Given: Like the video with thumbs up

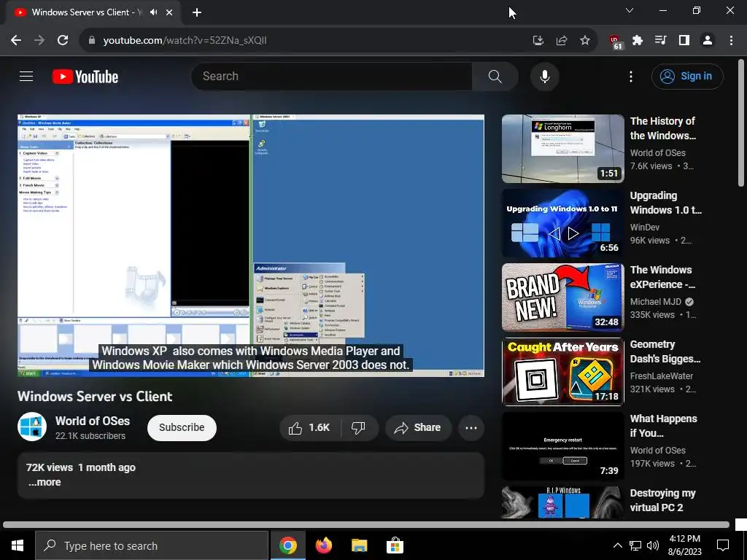Looking at the screenshot, I should click(x=309, y=427).
